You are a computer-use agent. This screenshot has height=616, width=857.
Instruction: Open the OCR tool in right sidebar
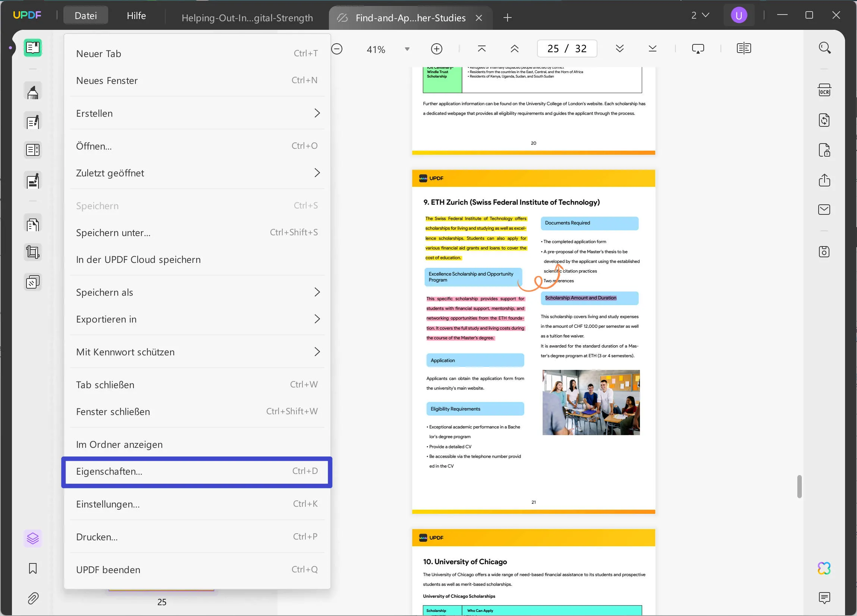[824, 90]
